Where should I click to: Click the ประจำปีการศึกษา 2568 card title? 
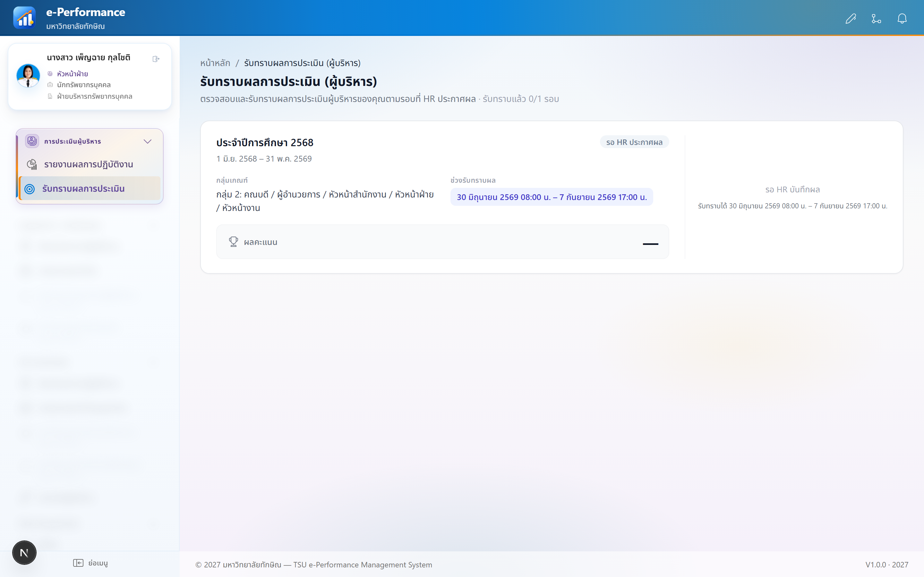pos(265,143)
